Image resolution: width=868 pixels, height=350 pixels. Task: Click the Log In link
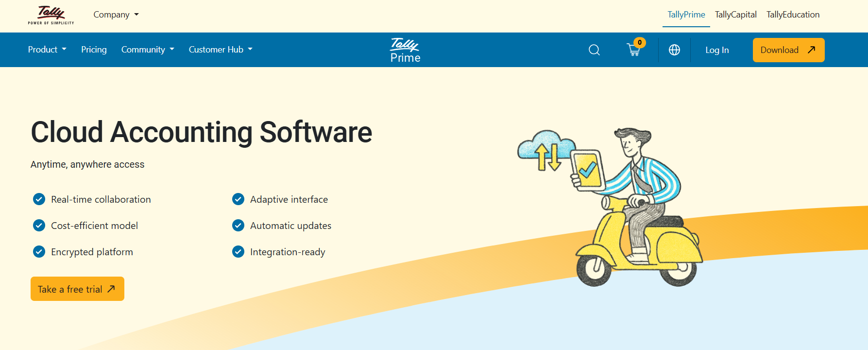tap(717, 50)
